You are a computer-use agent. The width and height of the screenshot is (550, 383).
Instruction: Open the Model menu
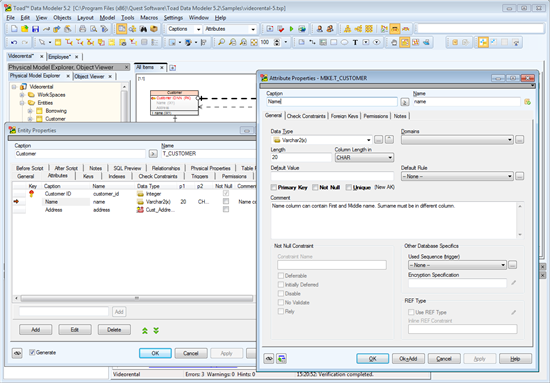point(107,18)
